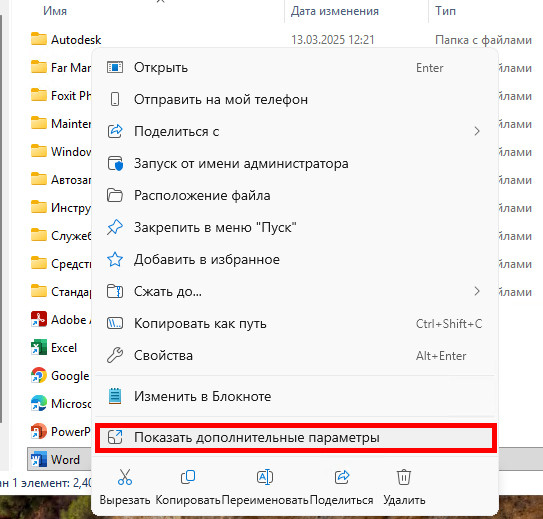Sort by the 'Дата изменения' column header
The height and width of the screenshot is (519, 543).
(335, 11)
